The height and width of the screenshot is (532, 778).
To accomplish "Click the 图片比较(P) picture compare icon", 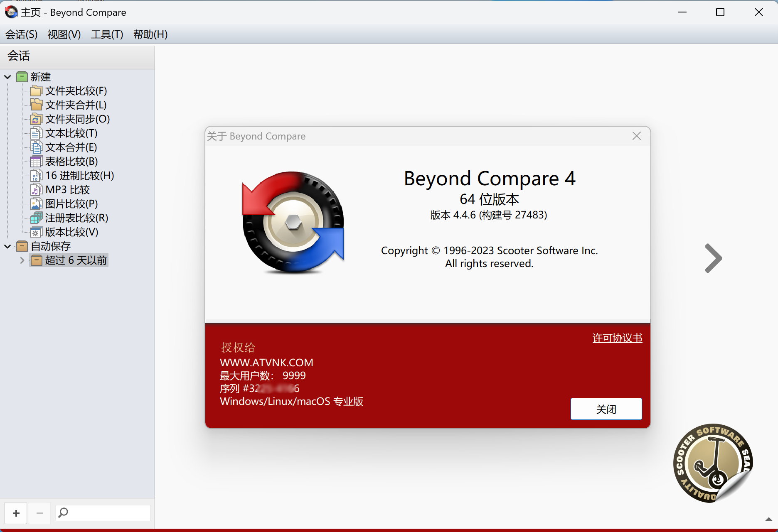I will [x=36, y=204].
